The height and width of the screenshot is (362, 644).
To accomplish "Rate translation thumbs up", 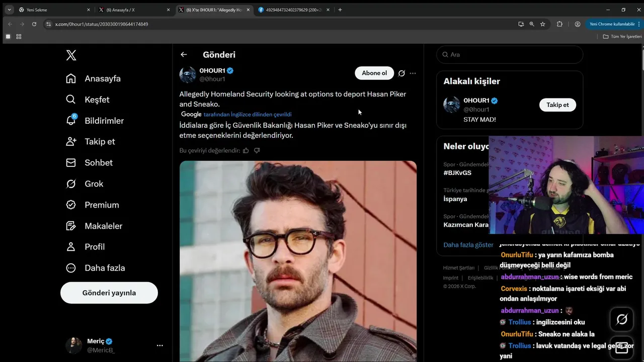I will pos(246,150).
